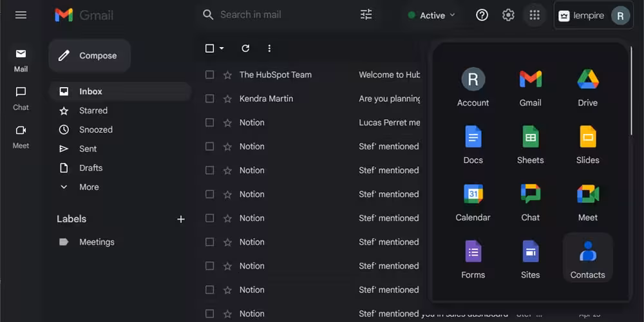
Task: Go to the Starred folder
Action: [x=93, y=111]
